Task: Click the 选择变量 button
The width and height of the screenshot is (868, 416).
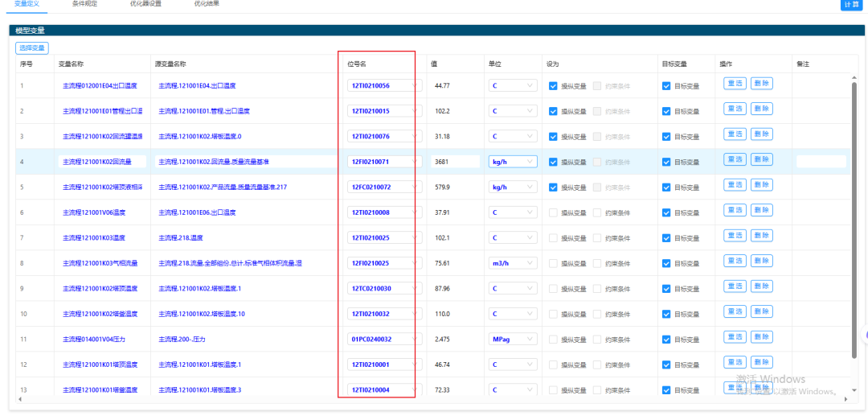Action: click(x=32, y=48)
